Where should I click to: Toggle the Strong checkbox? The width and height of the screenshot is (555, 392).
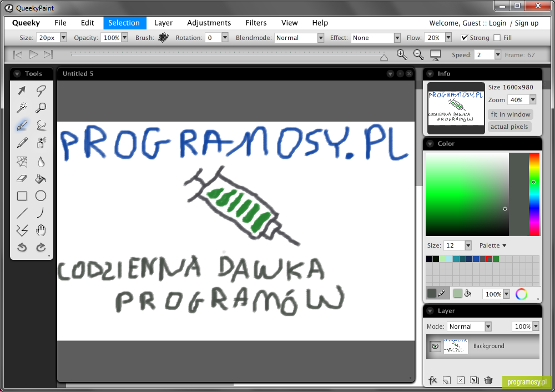(x=465, y=38)
